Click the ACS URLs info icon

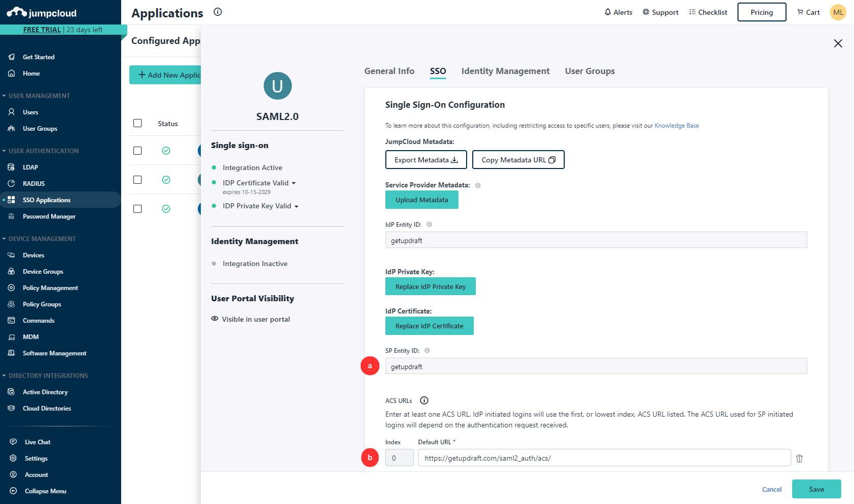[x=424, y=400]
